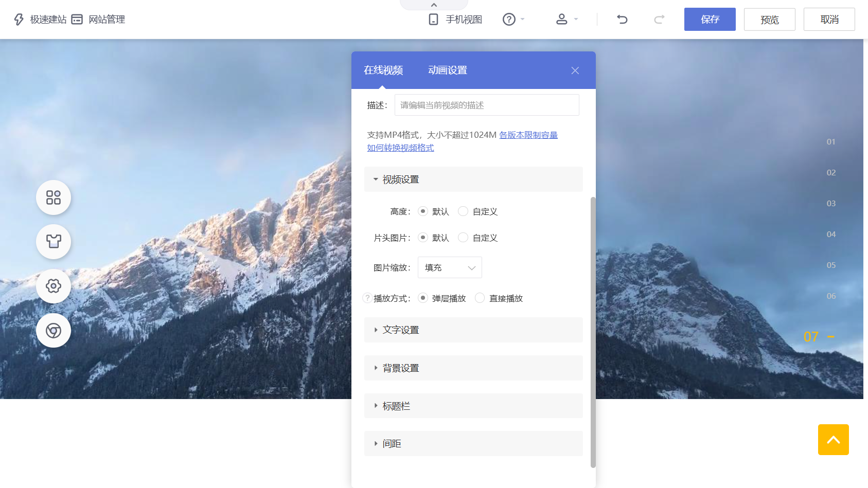Click the dialog vertical scrollbar

tap(593, 332)
